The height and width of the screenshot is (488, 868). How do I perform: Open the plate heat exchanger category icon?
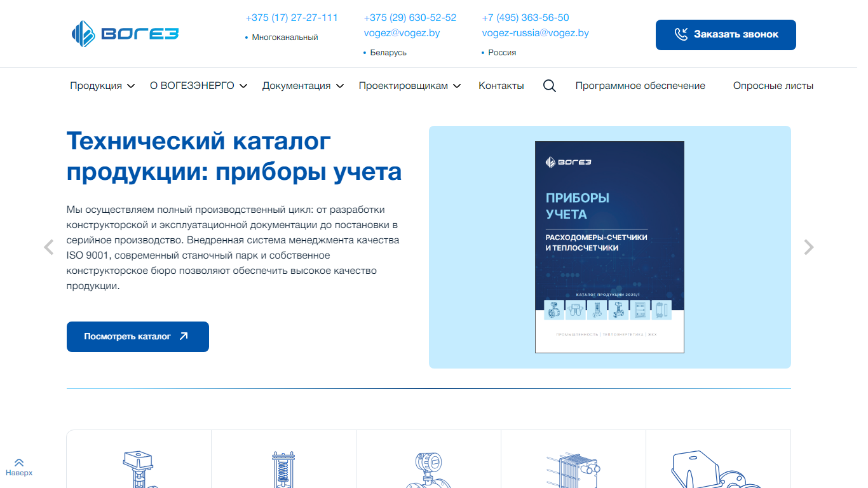[x=573, y=469]
